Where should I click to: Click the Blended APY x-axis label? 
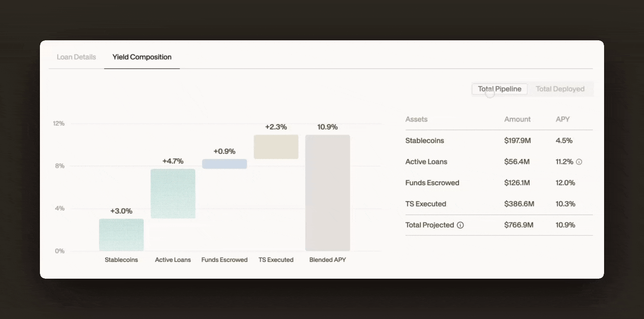[328, 260]
